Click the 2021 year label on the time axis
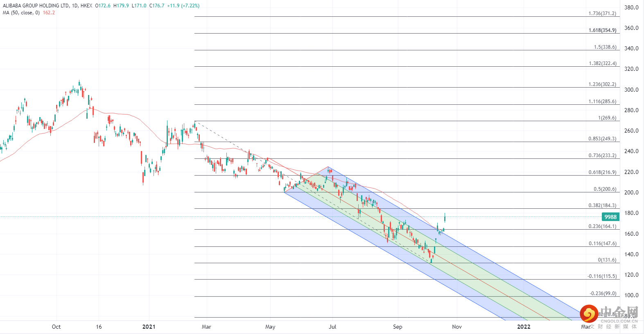The image size is (644, 334). (149, 327)
